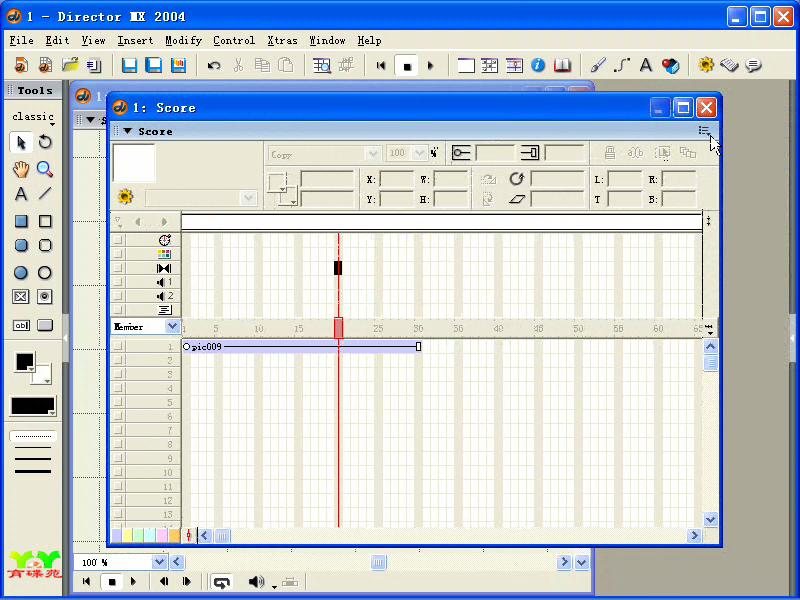Viewport: 800px width, 600px height.
Task: Select the Text tool in Tools palette
Action: pyautogui.click(x=21, y=194)
